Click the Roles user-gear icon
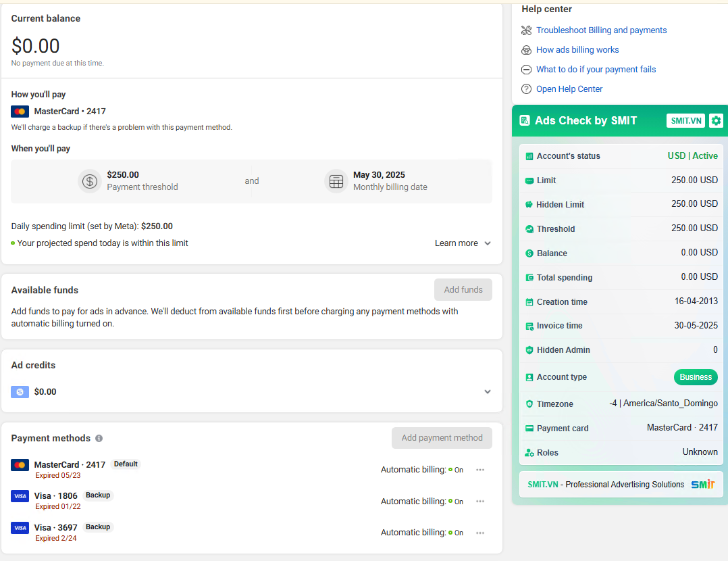Image resolution: width=728 pixels, height=561 pixels. point(529,453)
